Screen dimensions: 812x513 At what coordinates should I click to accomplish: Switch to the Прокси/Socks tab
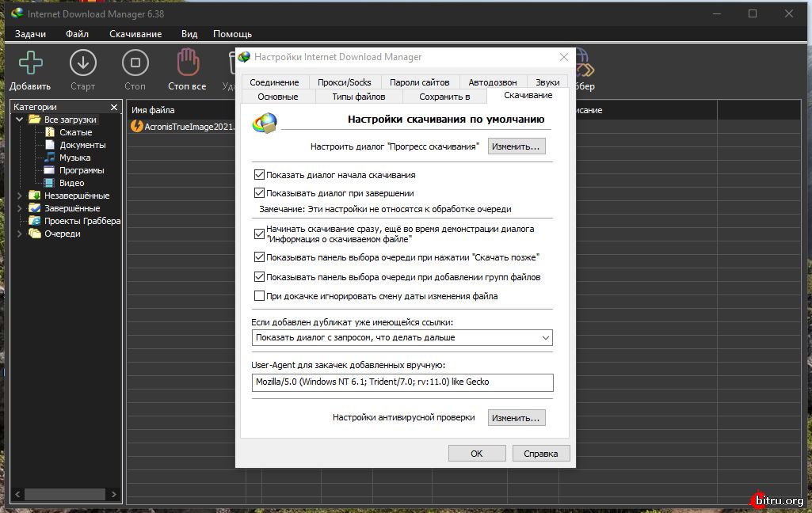[x=345, y=82]
